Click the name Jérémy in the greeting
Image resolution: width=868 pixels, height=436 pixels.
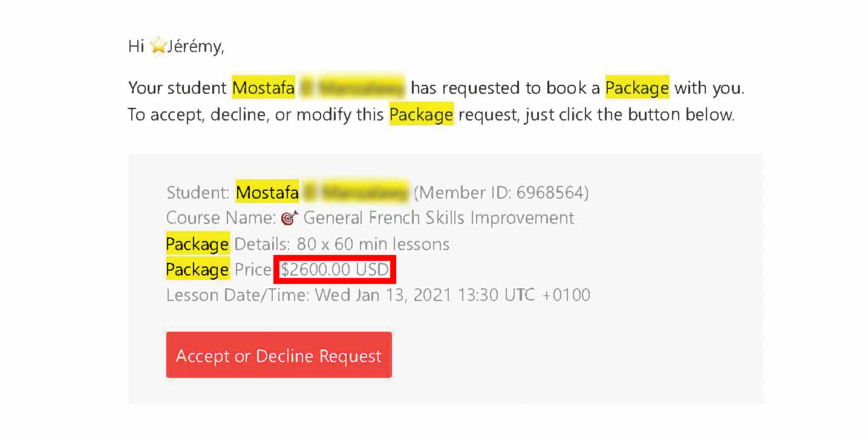(194, 47)
